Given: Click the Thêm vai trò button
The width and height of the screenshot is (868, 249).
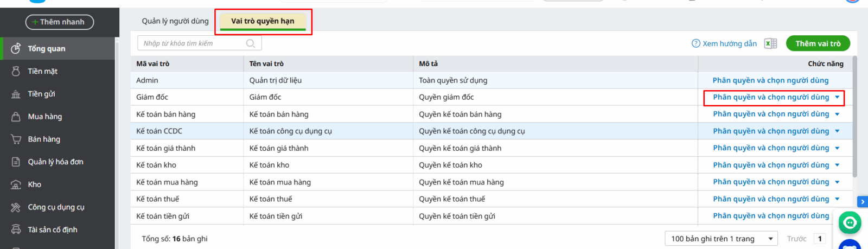Looking at the screenshot, I should click(818, 43).
